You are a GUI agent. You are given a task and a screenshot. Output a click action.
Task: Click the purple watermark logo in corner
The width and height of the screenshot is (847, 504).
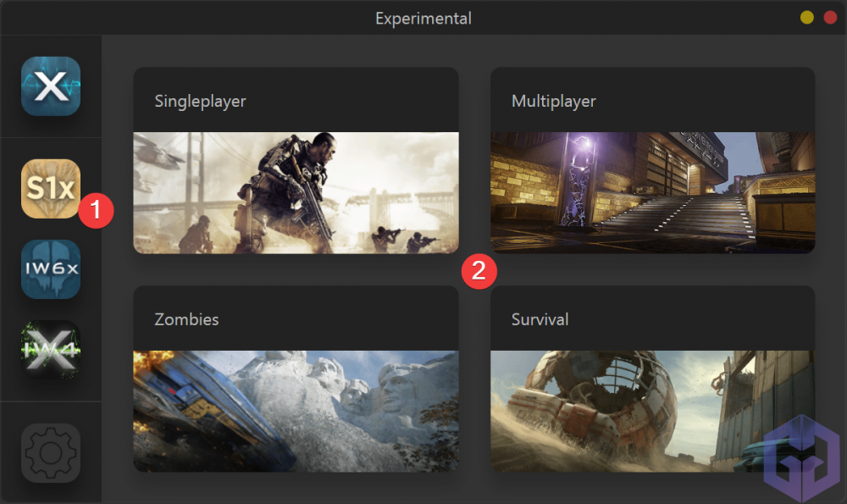801,458
